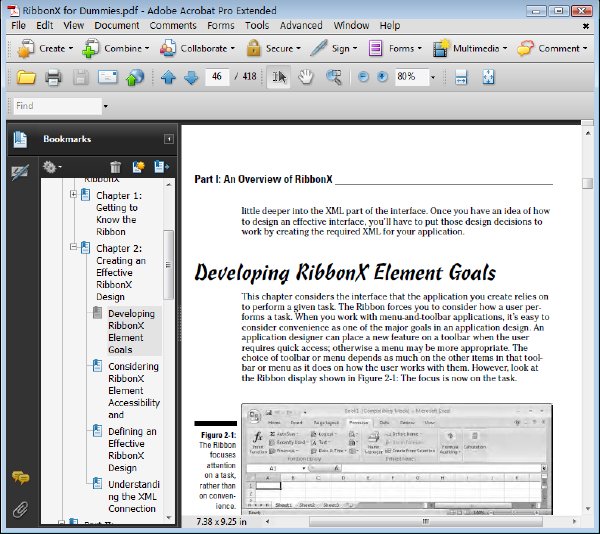Collapse the Bookmarks panel arrow button
This screenshot has height=534, width=600.
169,139
